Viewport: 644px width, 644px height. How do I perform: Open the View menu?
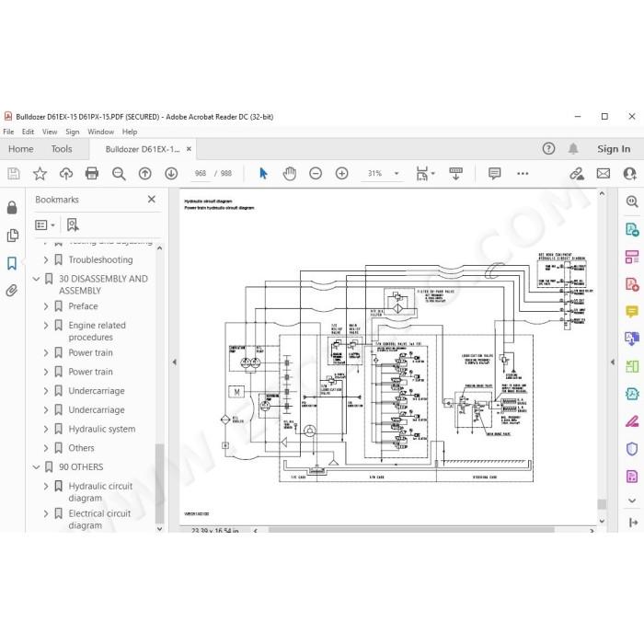tap(50, 132)
